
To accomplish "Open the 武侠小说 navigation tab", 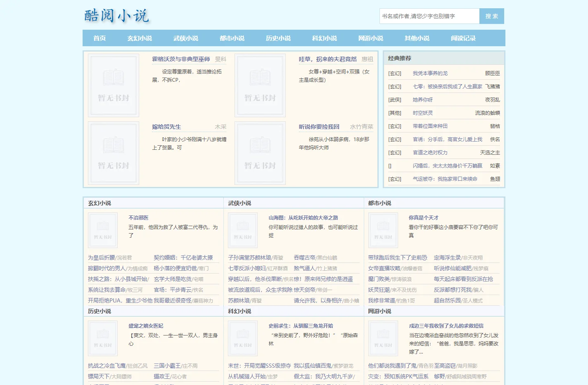I will (x=186, y=38).
